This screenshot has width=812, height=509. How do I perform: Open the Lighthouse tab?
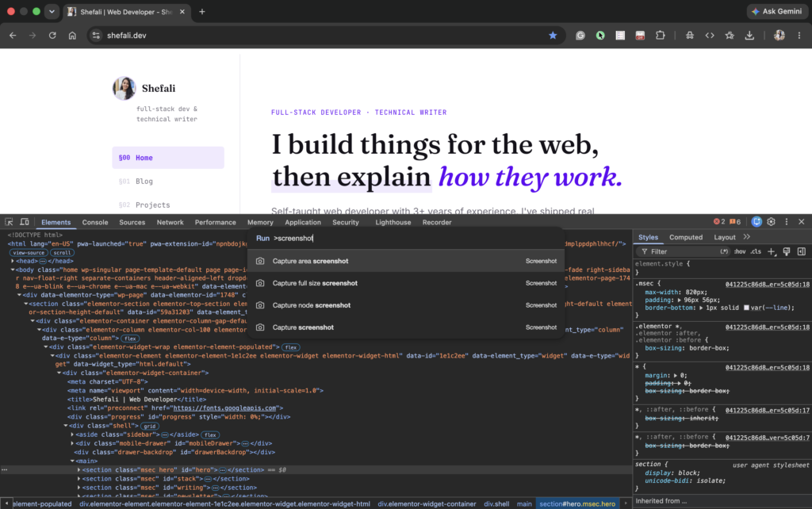point(393,222)
